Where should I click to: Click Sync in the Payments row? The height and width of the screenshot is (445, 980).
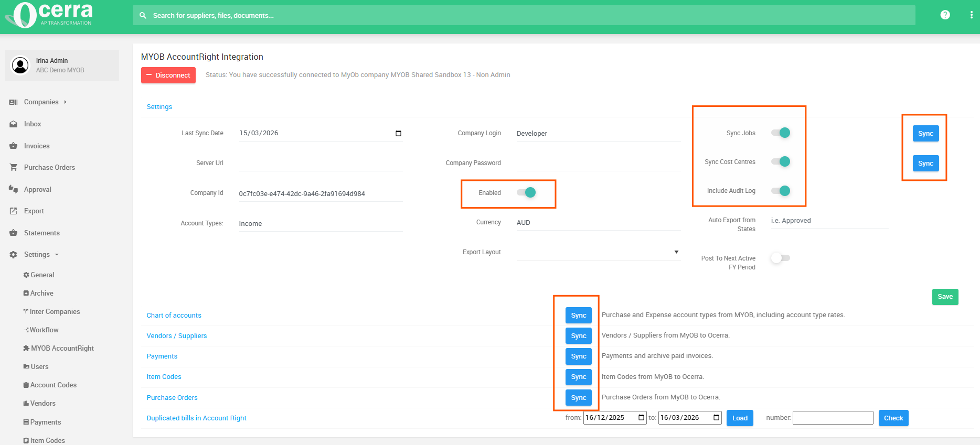coord(579,356)
